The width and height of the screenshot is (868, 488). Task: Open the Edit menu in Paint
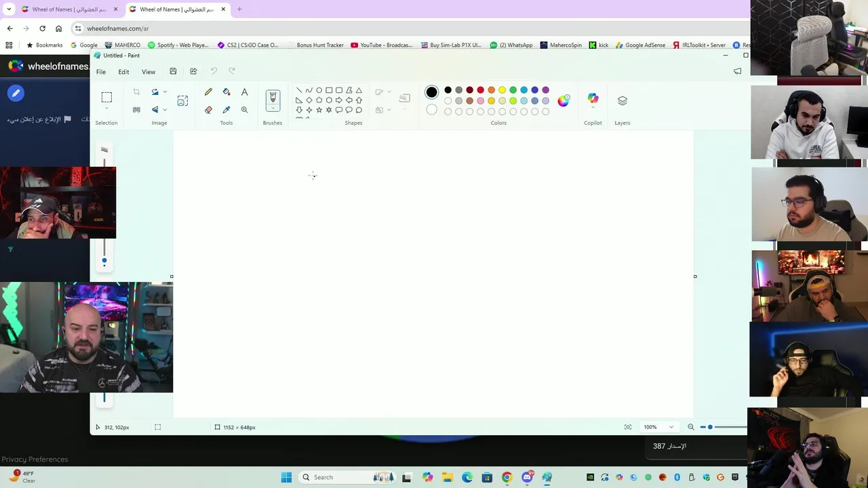(x=123, y=72)
